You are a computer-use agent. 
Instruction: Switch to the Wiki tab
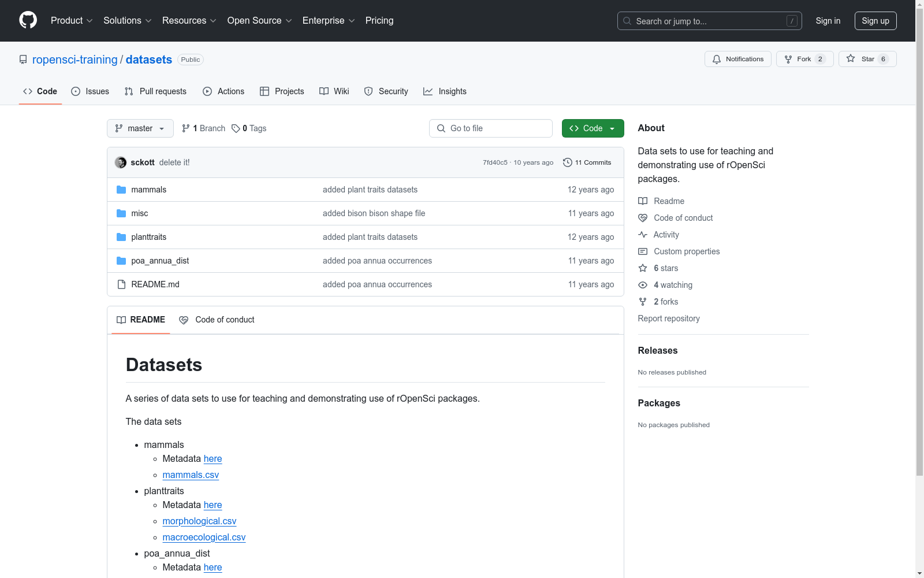click(x=334, y=91)
